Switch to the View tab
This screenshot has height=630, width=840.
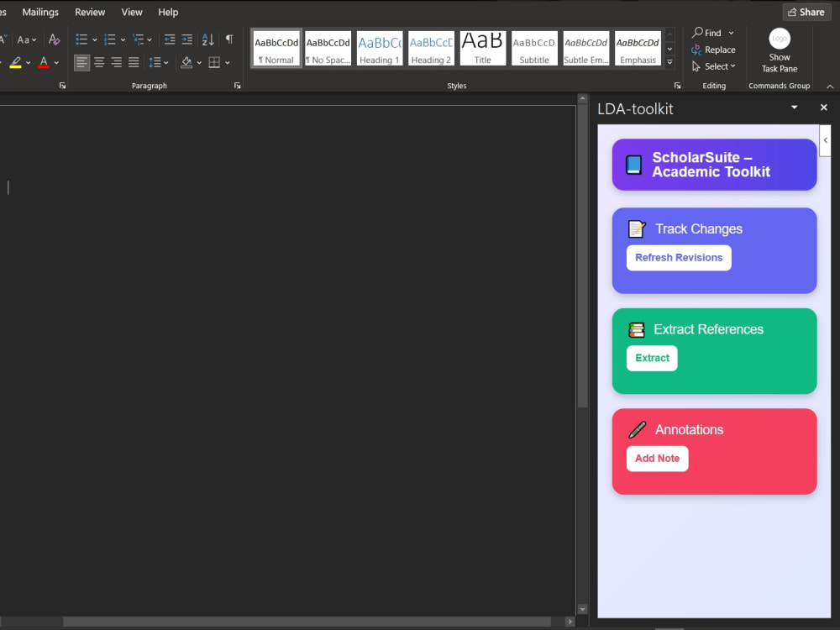coord(132,12)
